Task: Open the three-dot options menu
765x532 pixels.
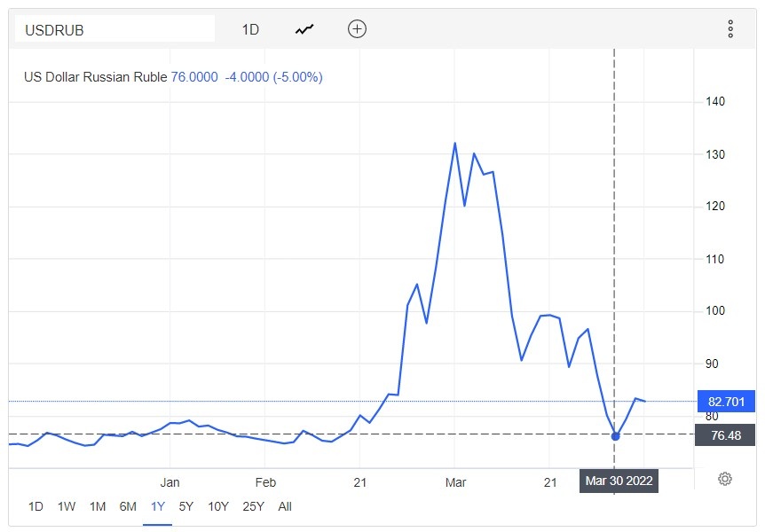Action: 730,29
